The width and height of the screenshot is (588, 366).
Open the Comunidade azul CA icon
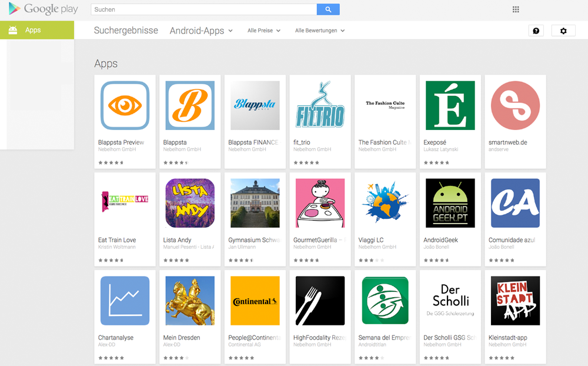[515, 203]
